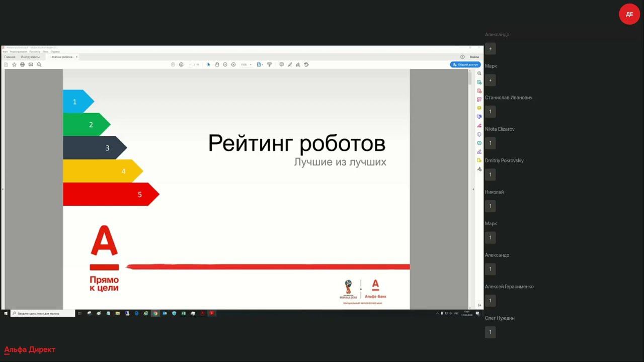The width and height of the screenshot is (644, 362).
Task: Open the Инструменты tab
Action: coord(30,57)
